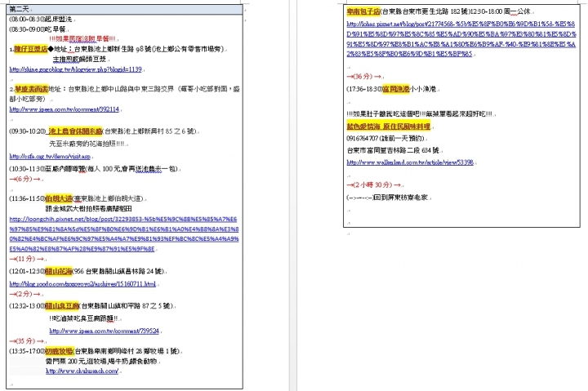Click the (08:30-09:00)吃早餐 line

click(x=38, y=29)
